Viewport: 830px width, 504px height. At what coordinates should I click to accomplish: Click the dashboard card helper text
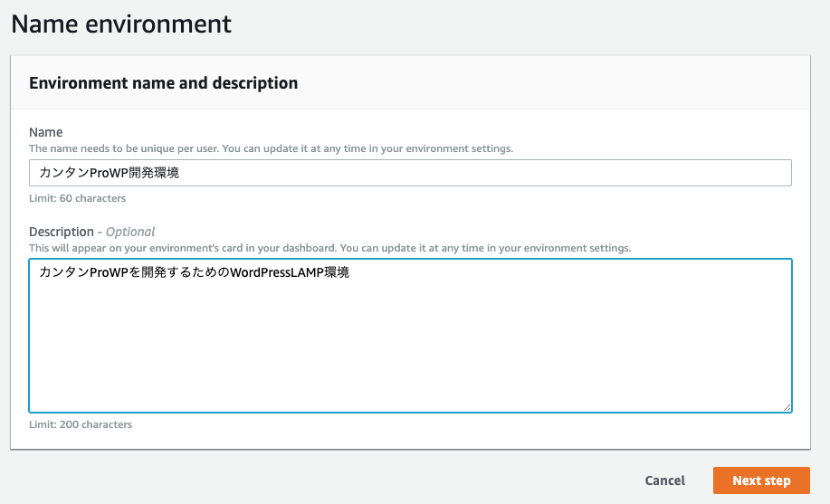[x=329, y=248]
